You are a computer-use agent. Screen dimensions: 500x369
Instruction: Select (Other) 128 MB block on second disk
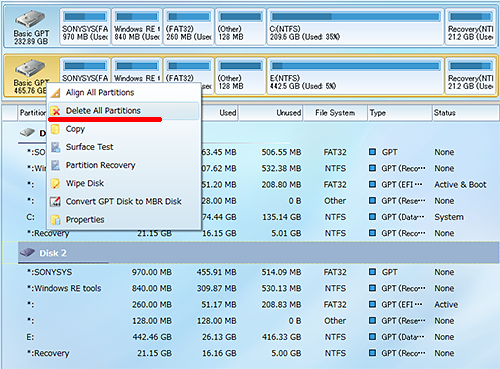[x=240, y=76]
